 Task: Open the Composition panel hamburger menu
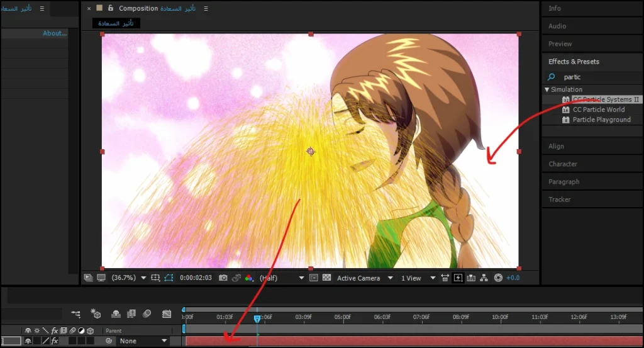point(206,8)
